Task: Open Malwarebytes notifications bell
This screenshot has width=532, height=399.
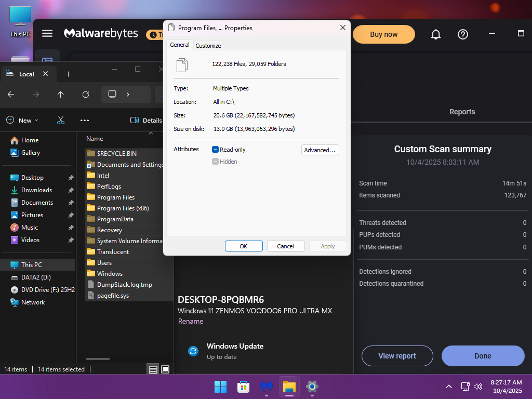Action: (x=436, y=34)
